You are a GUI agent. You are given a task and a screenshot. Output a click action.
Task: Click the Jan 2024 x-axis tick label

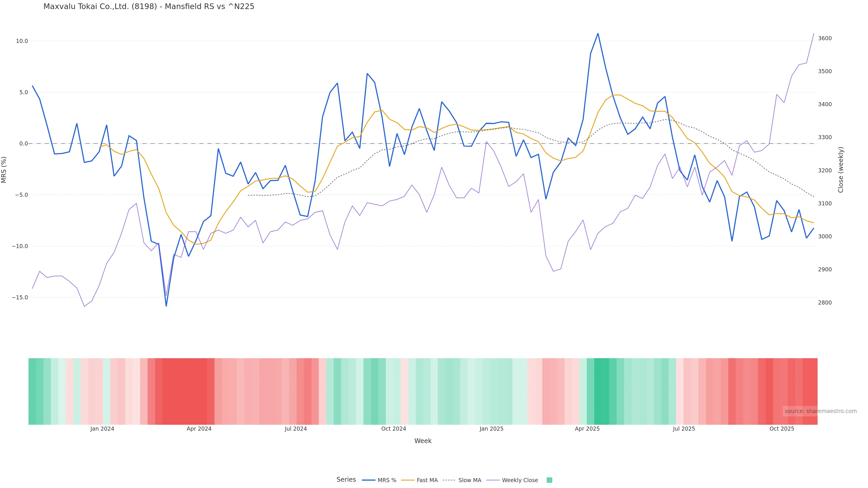point(102,429)
